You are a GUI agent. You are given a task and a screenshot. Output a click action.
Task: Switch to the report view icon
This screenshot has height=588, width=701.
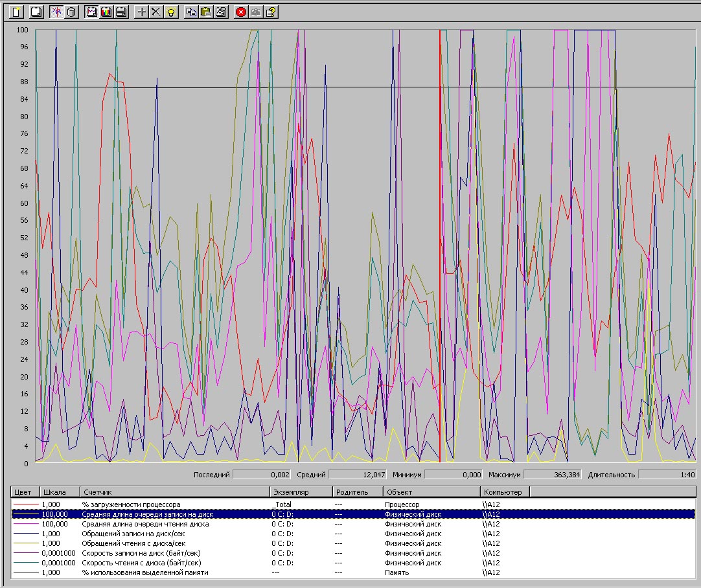(121, 12)
